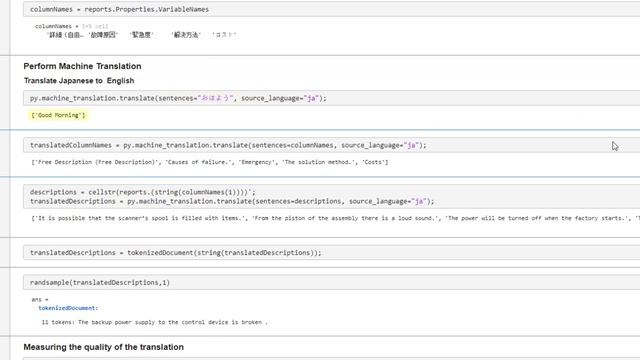Viewport: 640px width, 360px height.
Task: Select the Japanese column names output row
Action: (x=142, y=35)
